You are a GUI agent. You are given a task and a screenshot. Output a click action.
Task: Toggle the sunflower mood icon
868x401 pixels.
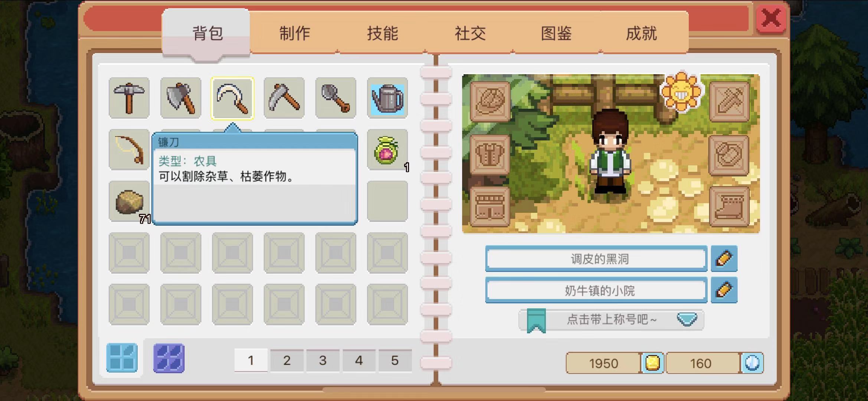pos(681,91)
